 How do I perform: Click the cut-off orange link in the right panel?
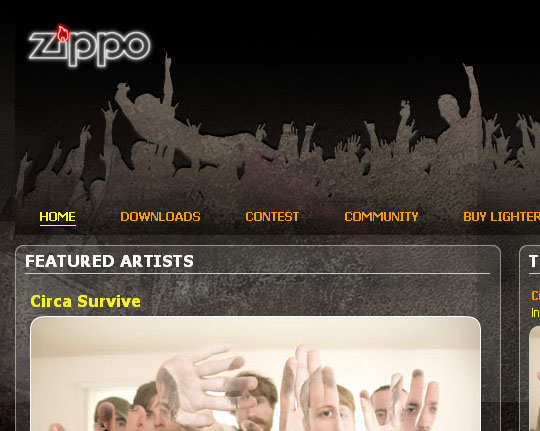(x=536, y=296)
